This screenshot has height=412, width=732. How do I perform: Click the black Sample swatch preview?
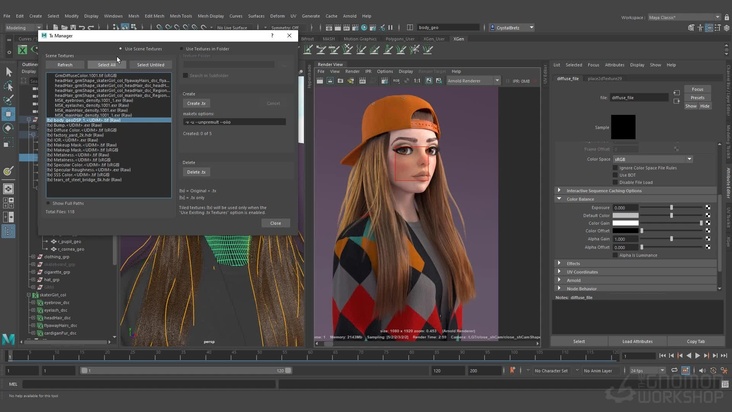pos(623,127)
